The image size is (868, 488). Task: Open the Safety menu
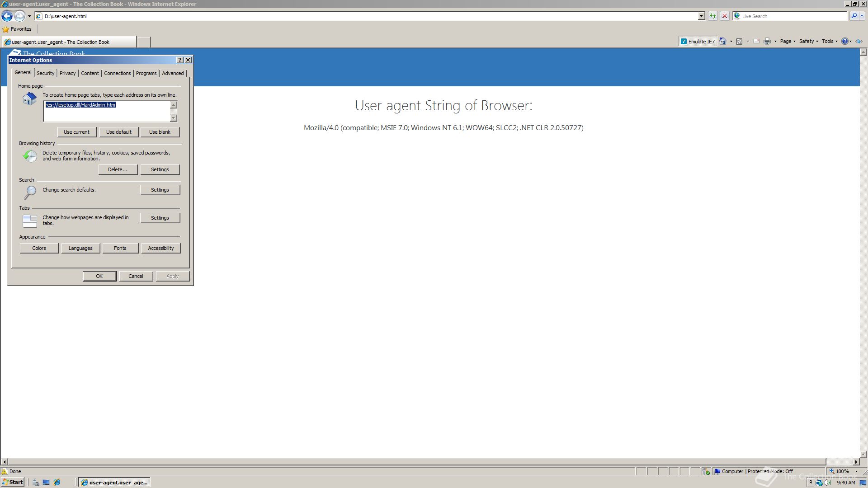808,42
